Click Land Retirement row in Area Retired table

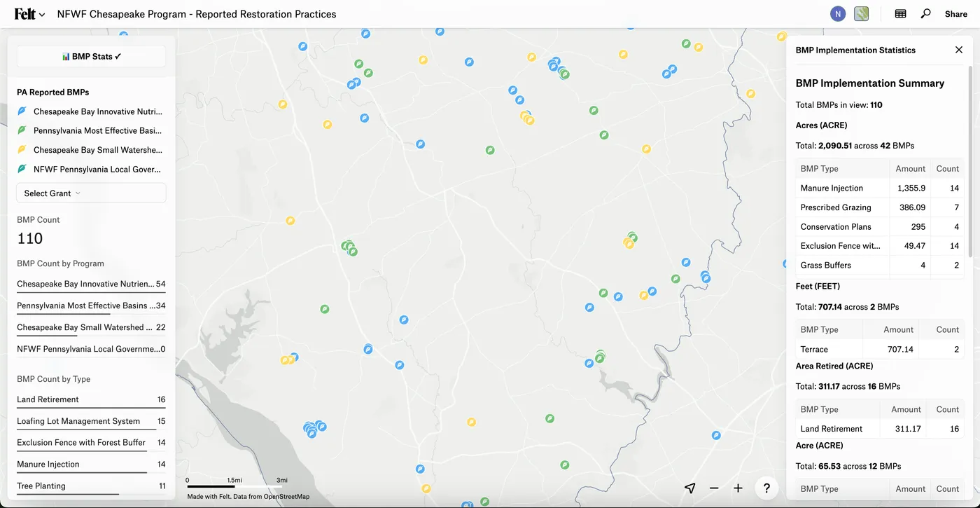[880, 429]
